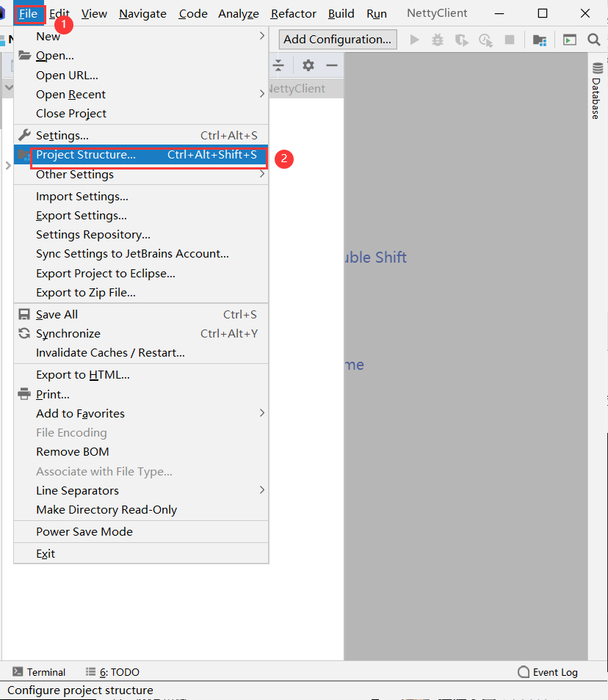The height and width of the screenshot is (700, 608).
Task: Click the Profiler run icon
Action: click(x=485, y=40)
